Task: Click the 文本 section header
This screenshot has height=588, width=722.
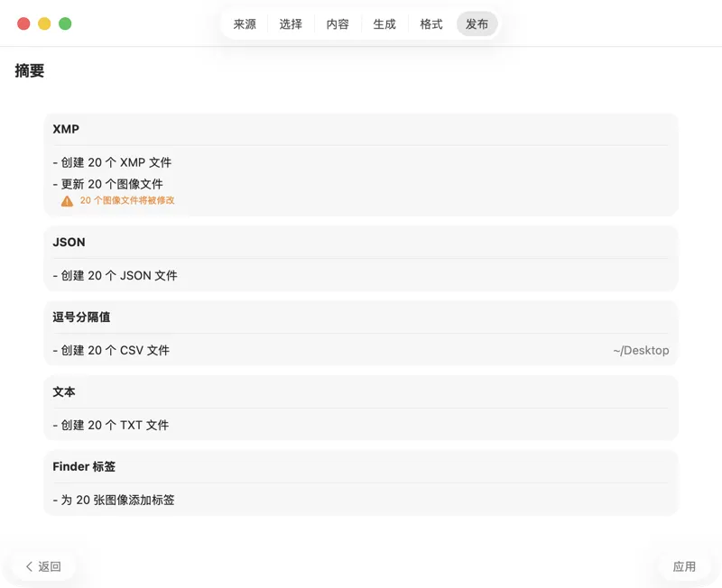Action: point(65,392)
